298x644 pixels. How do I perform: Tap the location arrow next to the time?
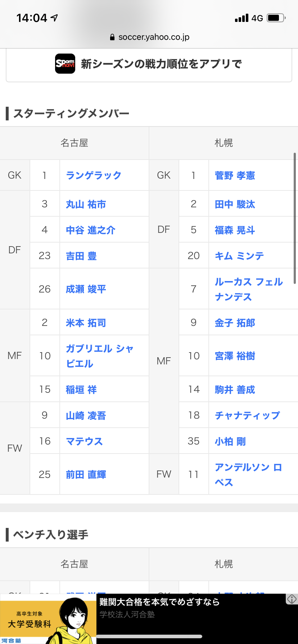point(54,18)
